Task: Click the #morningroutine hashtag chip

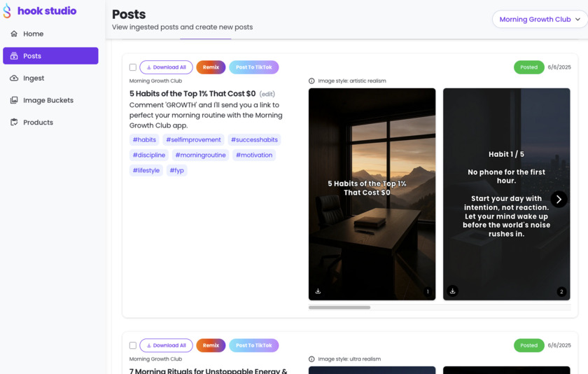Action: (200, 155)
